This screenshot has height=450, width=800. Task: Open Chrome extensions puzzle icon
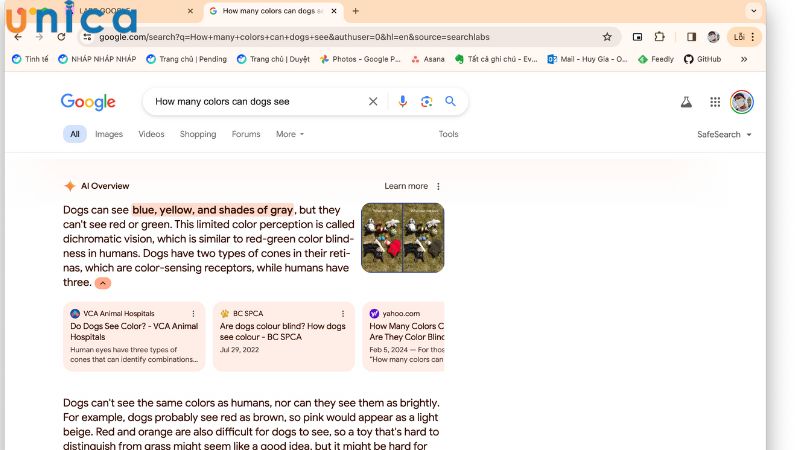(x=660, y=37)
